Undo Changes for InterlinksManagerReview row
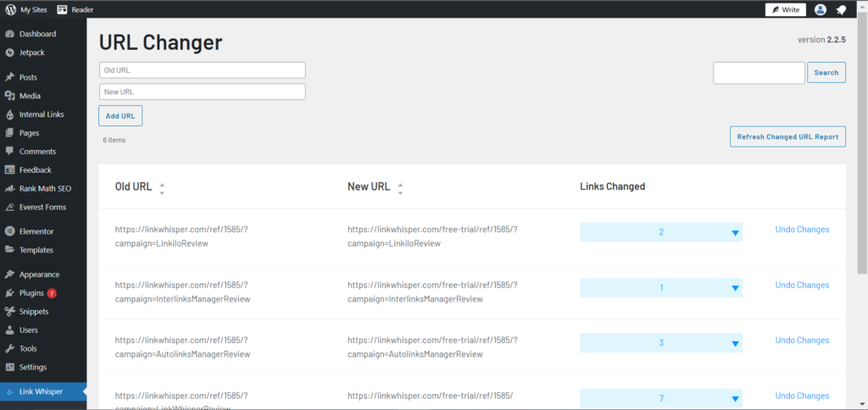868x410 pixels. point(802,285)
